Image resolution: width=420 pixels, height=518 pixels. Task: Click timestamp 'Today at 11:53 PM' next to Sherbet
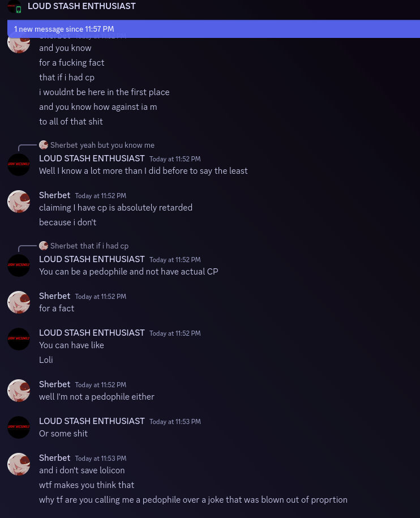point(101,459)
